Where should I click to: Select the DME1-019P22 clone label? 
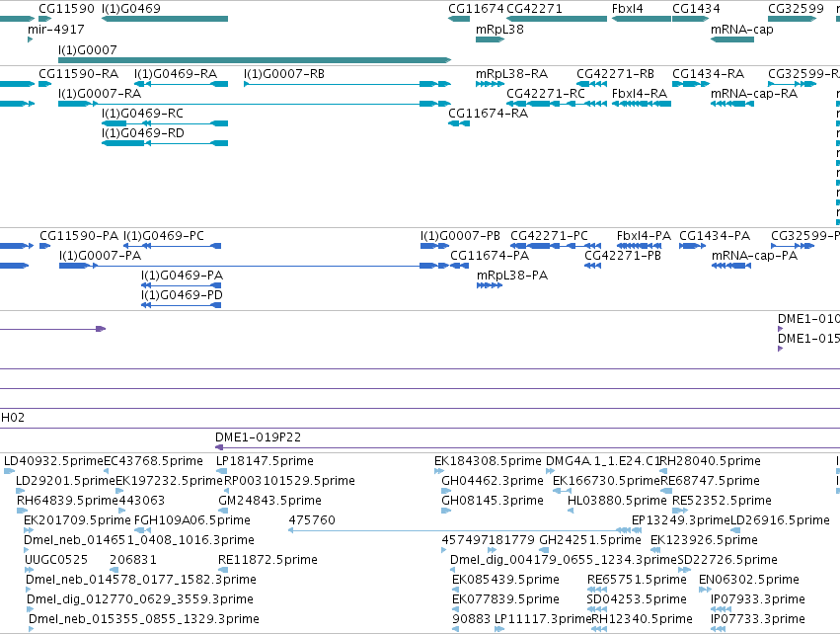tap(259, 436)
